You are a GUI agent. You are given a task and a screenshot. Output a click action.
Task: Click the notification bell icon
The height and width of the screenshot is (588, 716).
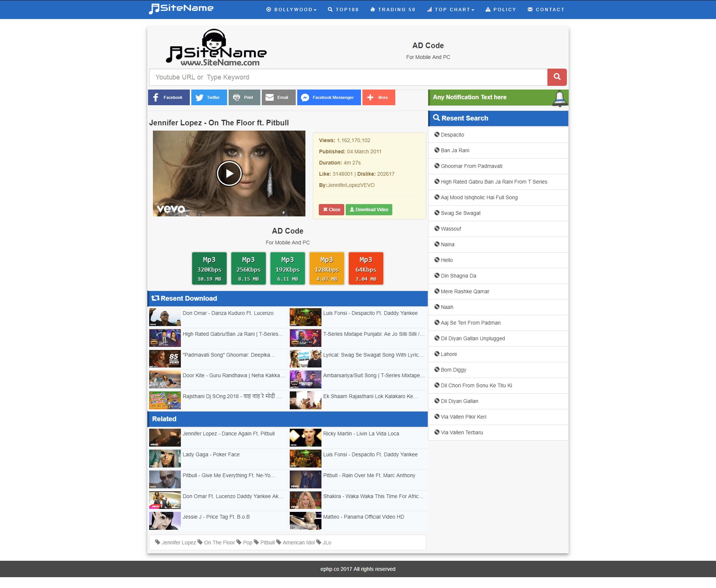coord(559,98)
